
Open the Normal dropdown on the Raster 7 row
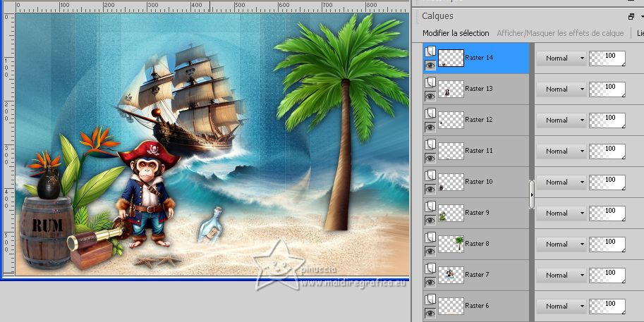point(561,275)
